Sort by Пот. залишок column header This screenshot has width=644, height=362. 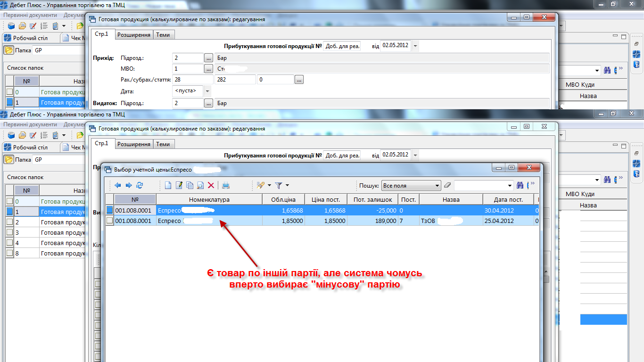tap(372, 199)
